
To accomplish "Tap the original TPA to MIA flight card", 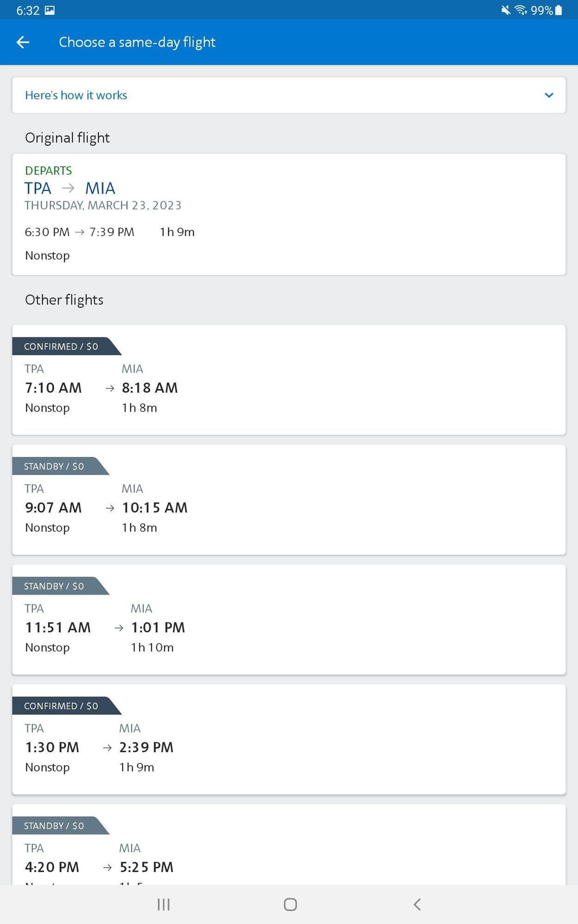I will pos(289,214).
